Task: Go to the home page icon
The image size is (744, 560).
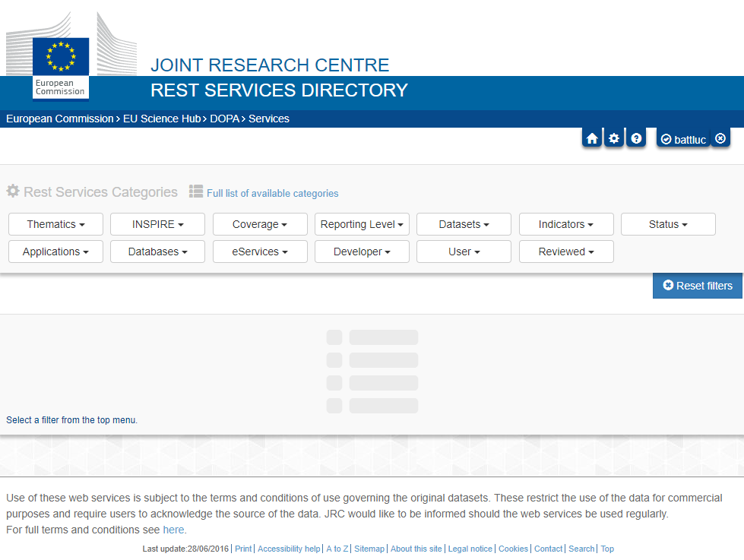Action: (592, 138)
